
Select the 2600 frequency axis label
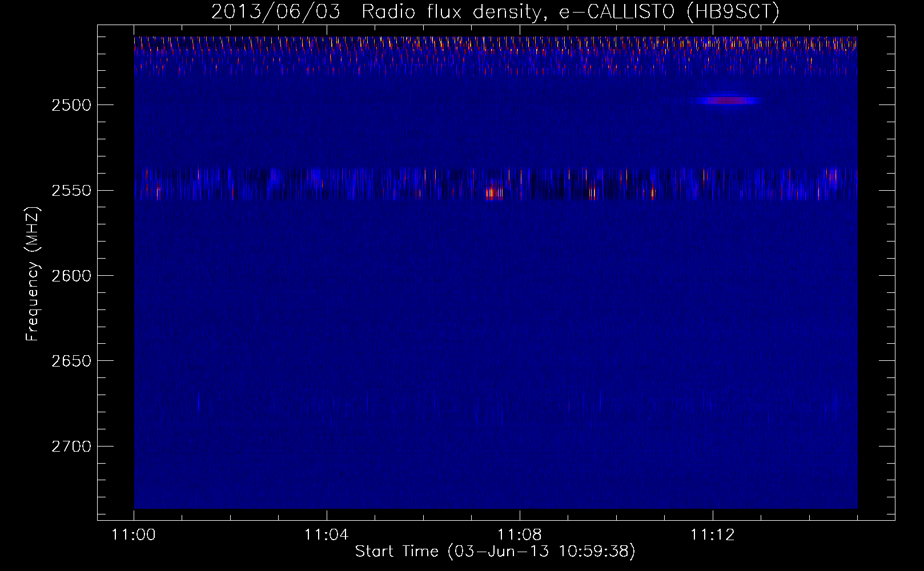[71, 276]
